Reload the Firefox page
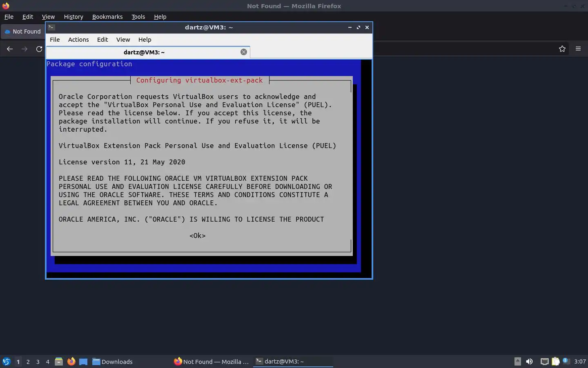 coord(39,49)
